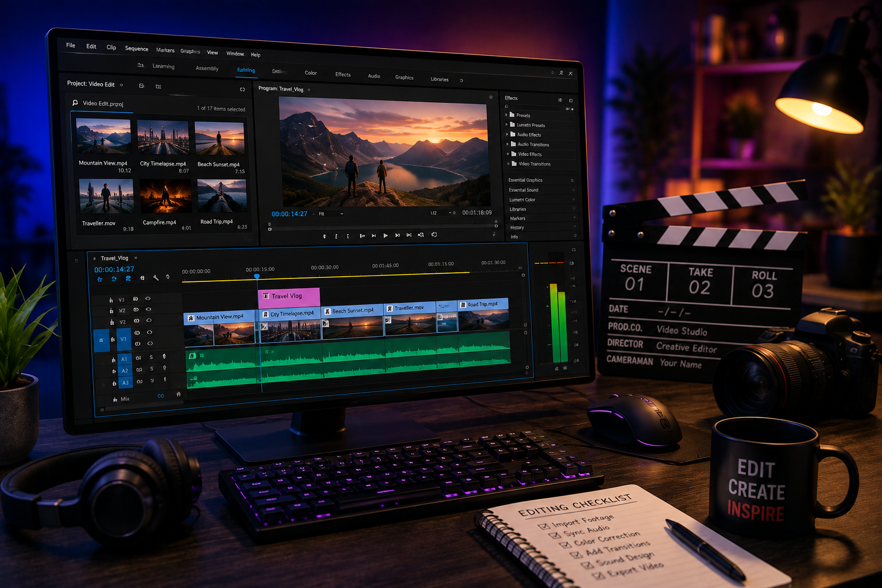Image resolution: width=882 pixels, height=588 pixels.
Task: Click the wrench settings icon in timeline
Action: [x=156, y=278]
